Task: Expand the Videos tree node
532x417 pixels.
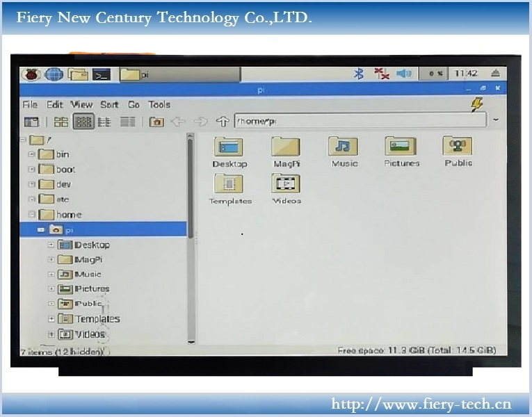Action: click(51, 334)
